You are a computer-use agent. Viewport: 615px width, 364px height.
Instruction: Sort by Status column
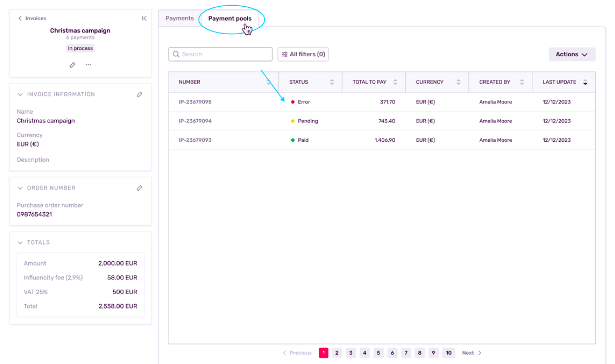pyautogui.click(x=332, y=82)
